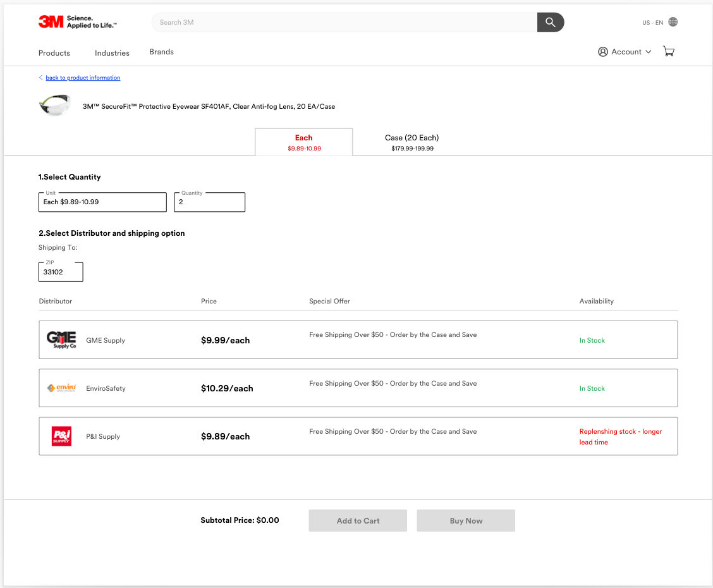This screenshot has height=588, width=713.
Task: Click the 3M SecureFit Protective Eyewear product title
Action: 209,106
